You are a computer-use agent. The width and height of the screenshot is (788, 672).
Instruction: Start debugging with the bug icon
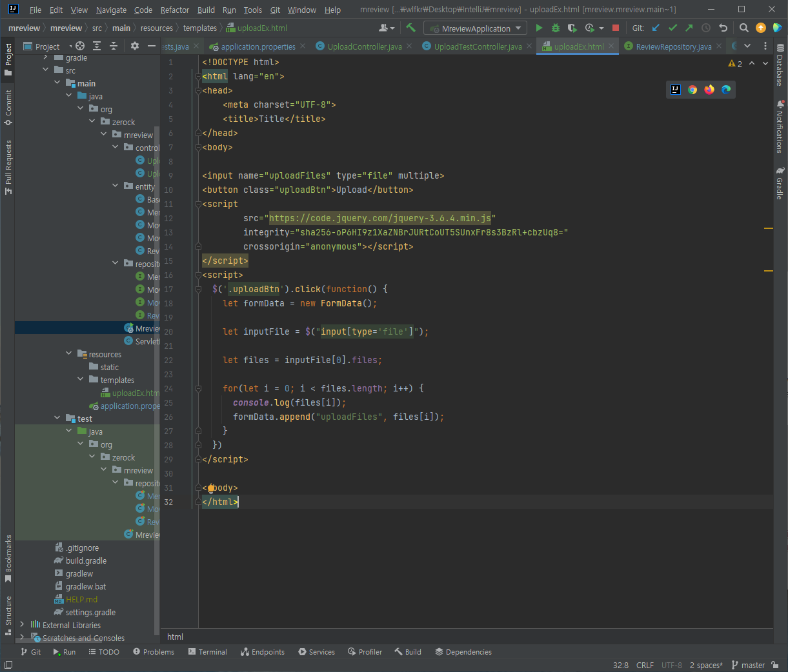(555, 28)
